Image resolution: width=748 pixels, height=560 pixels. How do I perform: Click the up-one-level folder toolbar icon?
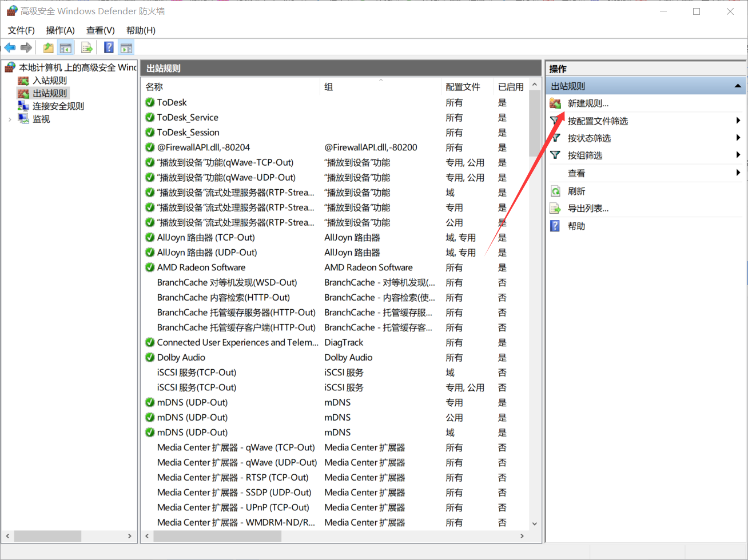point(49,48)
